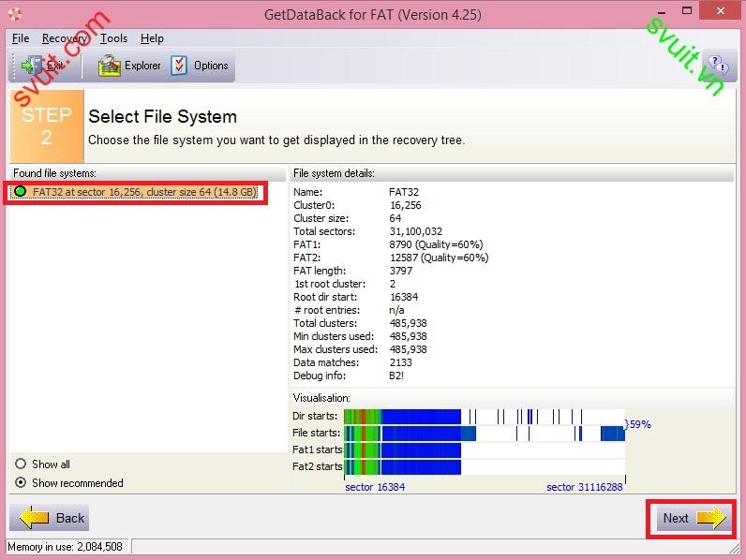746x560 pixels.
Task: Click FAT2 value 12587 (Quality=60%)
Action: tap(439, 258)
